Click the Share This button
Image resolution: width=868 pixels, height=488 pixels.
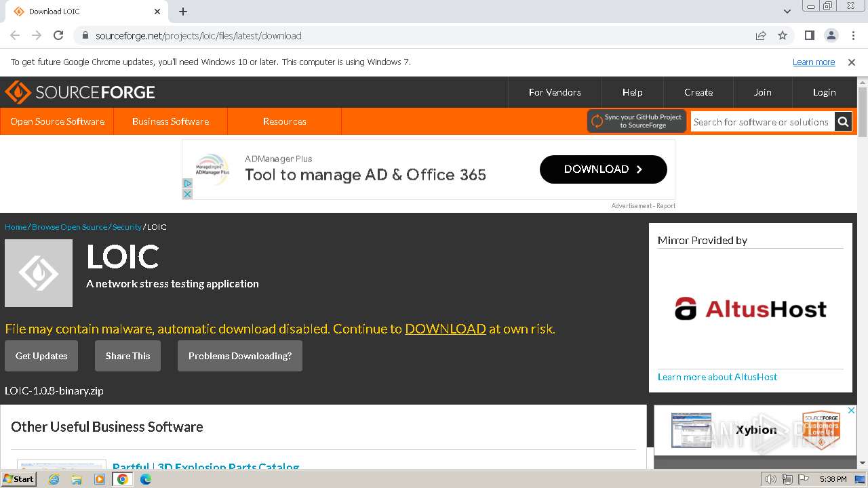click(x=127, y=356)
